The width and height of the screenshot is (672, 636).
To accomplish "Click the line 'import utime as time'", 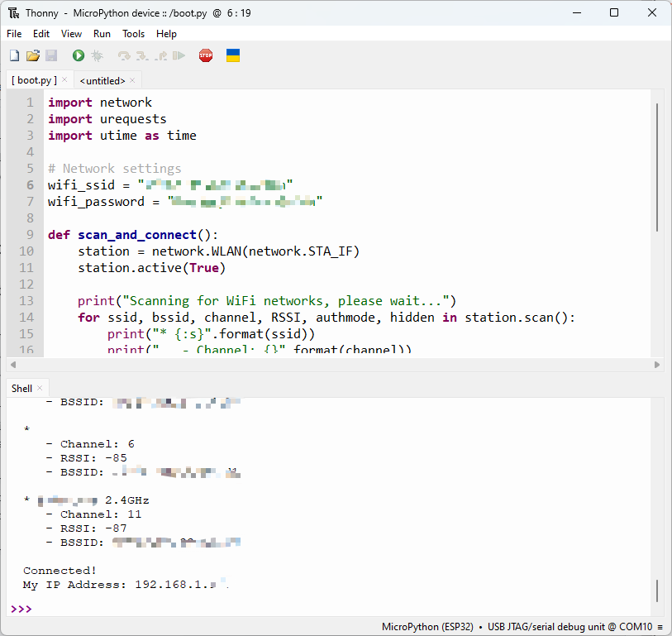I will 122,136.
